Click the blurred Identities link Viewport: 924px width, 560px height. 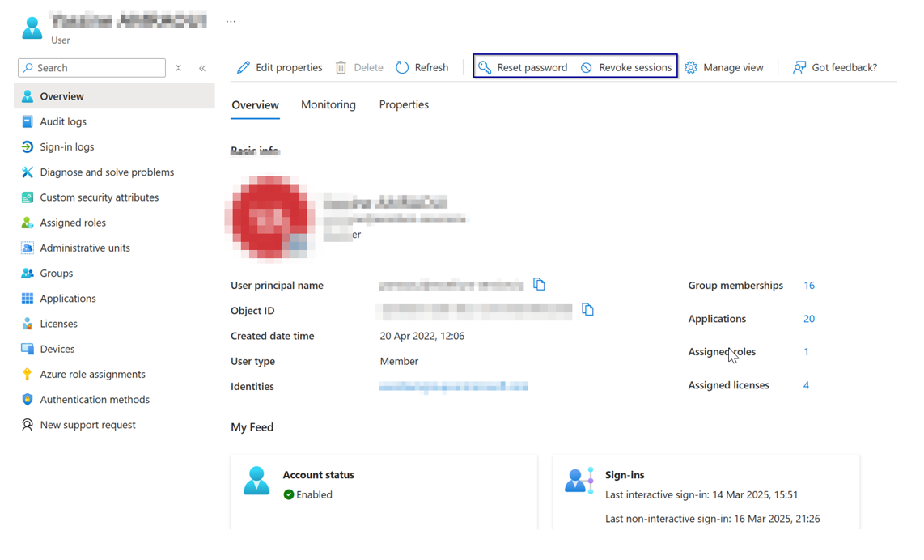click(x=453, y=386)
